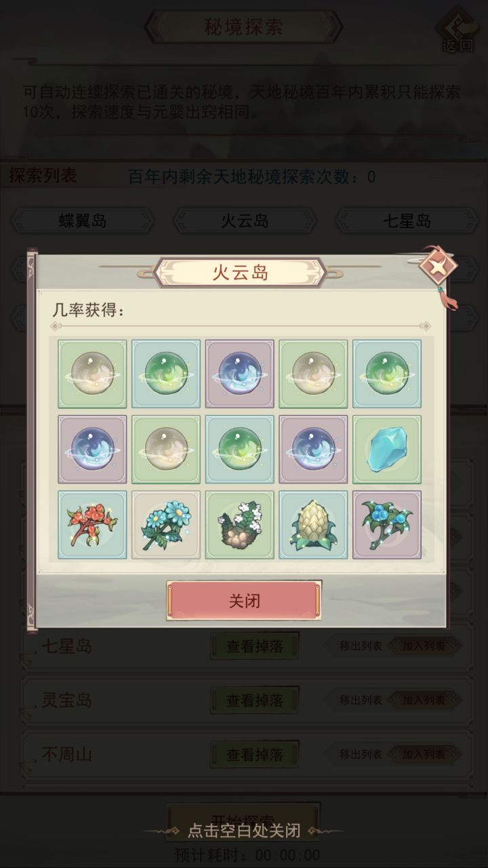Close popup with the diamond X icon

[437, 267]
